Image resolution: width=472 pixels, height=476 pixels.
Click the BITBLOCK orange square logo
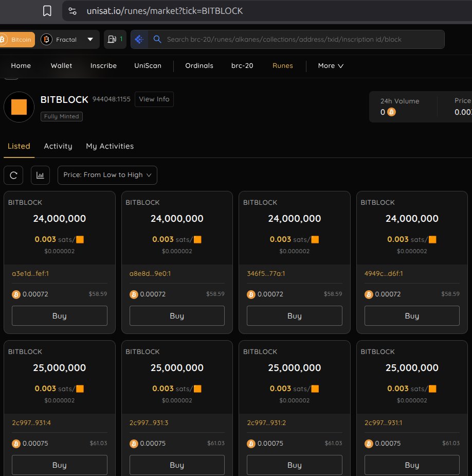pos(19,107)
